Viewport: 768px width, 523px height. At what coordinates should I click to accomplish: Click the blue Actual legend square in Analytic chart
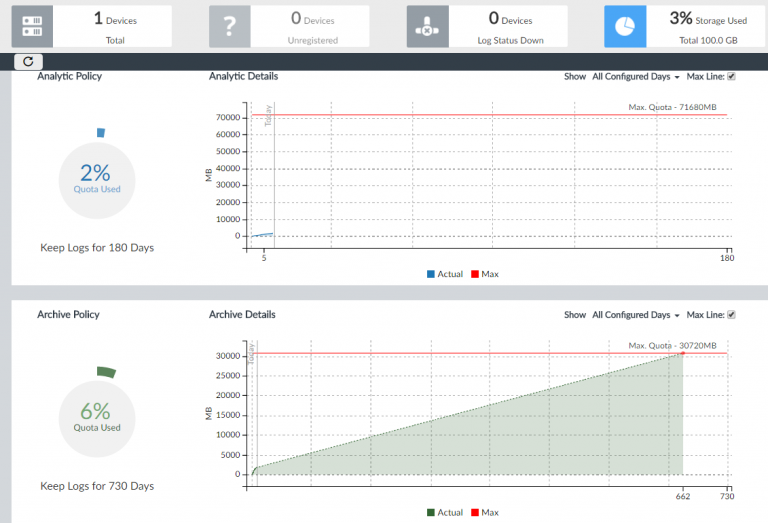tap(431, 274)
